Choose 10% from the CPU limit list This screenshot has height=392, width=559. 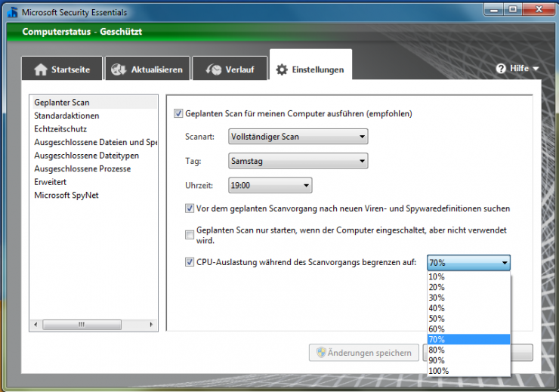(x=468, y=276)
